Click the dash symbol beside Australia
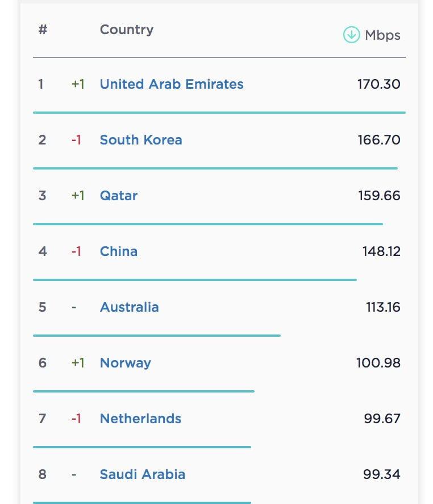The width and height of the screenshot is (433, 504). point(74,307)
